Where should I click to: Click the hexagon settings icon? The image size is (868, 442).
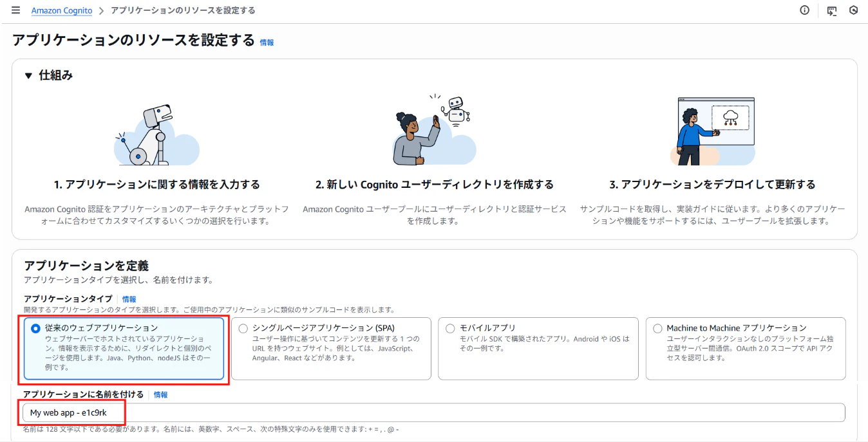(854, 10)
